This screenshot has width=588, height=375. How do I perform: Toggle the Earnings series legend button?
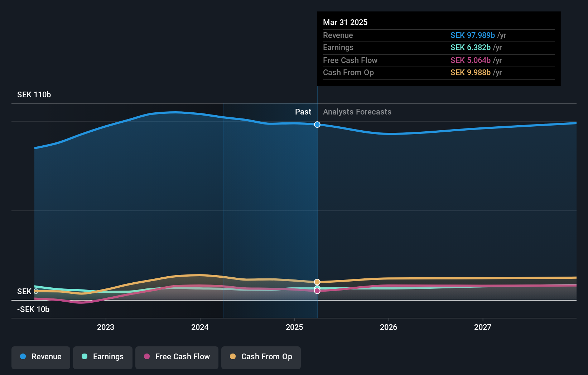[103, 357]
